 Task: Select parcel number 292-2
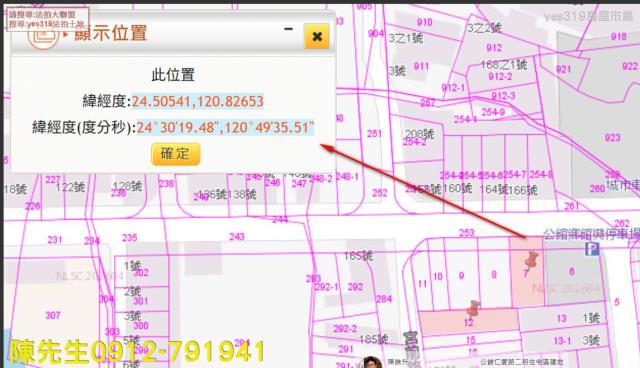tap(345, 328)
